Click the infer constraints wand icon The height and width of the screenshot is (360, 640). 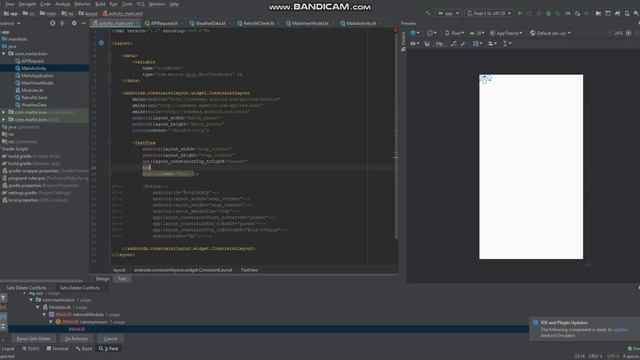pyautogui.click(x=463, y=43)
